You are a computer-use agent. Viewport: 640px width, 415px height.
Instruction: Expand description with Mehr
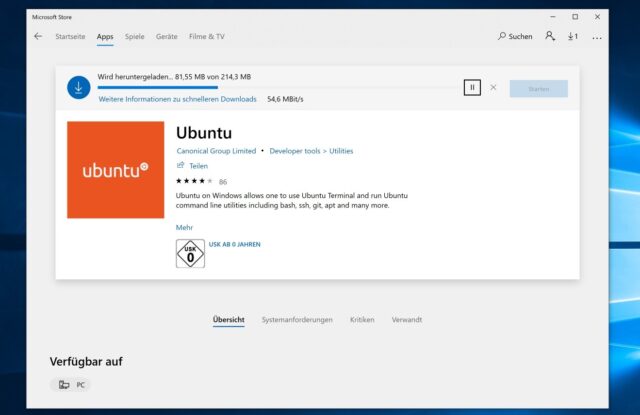[184, 228]
